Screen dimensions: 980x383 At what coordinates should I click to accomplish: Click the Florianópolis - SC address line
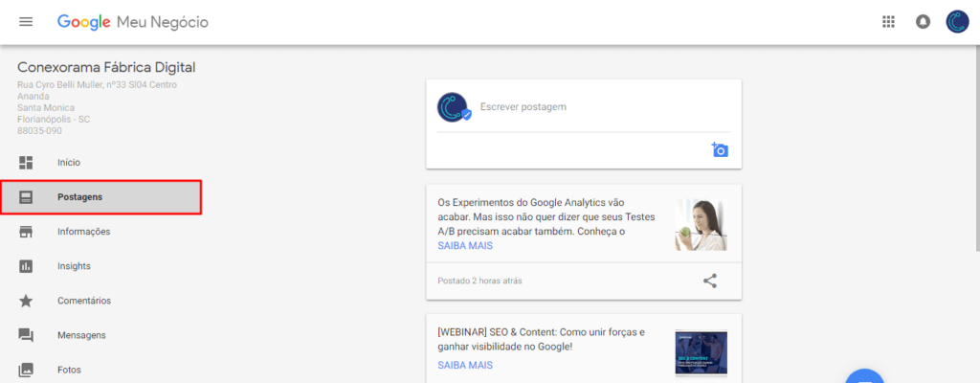pyautogui.click(x=54, y=120)
